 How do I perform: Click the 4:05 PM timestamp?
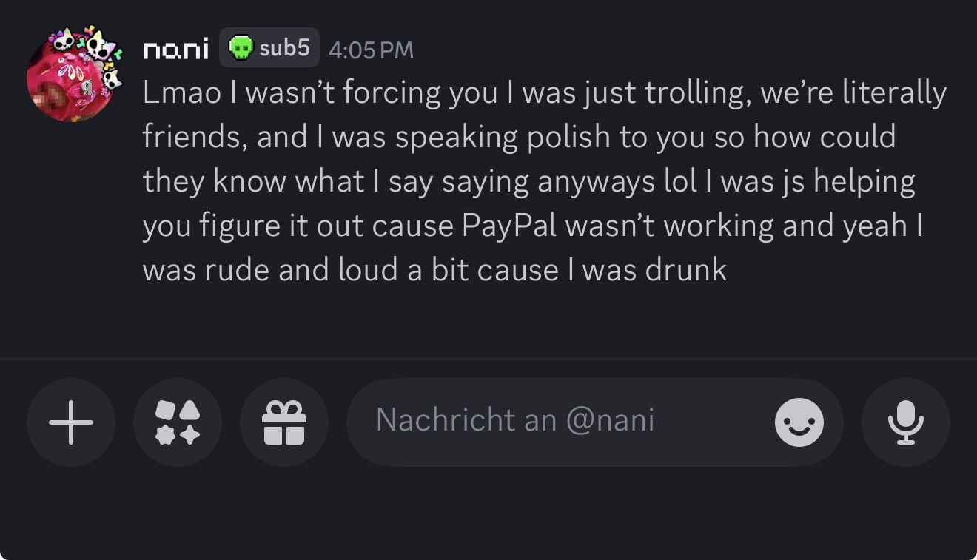point(370,50)
